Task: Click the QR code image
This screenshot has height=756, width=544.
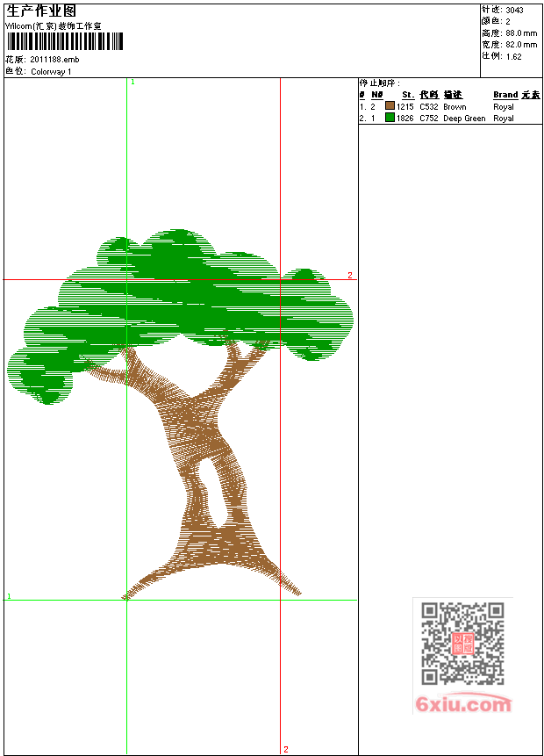Action: pos(462,644)
